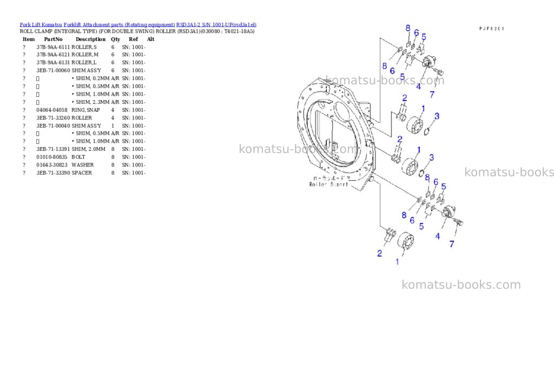Select part number 37B-9AA-6131
554x392 pixels.
(53, 63)
